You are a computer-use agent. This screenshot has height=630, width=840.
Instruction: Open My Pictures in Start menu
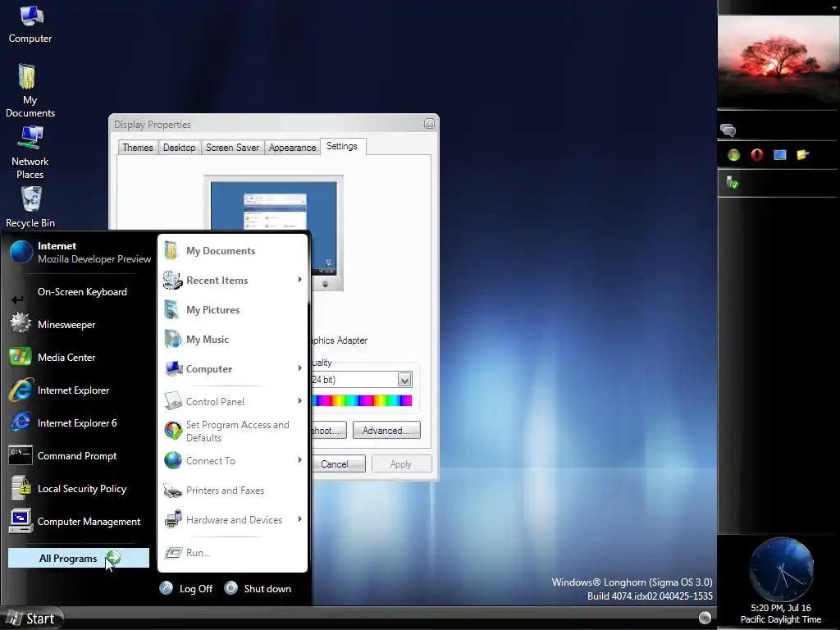click(233, 309)
